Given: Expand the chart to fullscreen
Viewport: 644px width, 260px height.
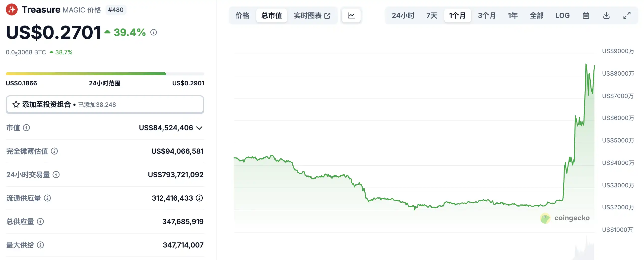Looking at the screenshot, I should pyautogui.click(x=627, y=15).
